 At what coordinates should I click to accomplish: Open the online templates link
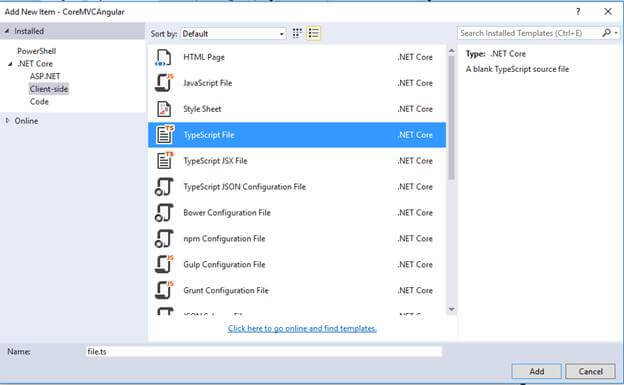click(x=302, y=329)
